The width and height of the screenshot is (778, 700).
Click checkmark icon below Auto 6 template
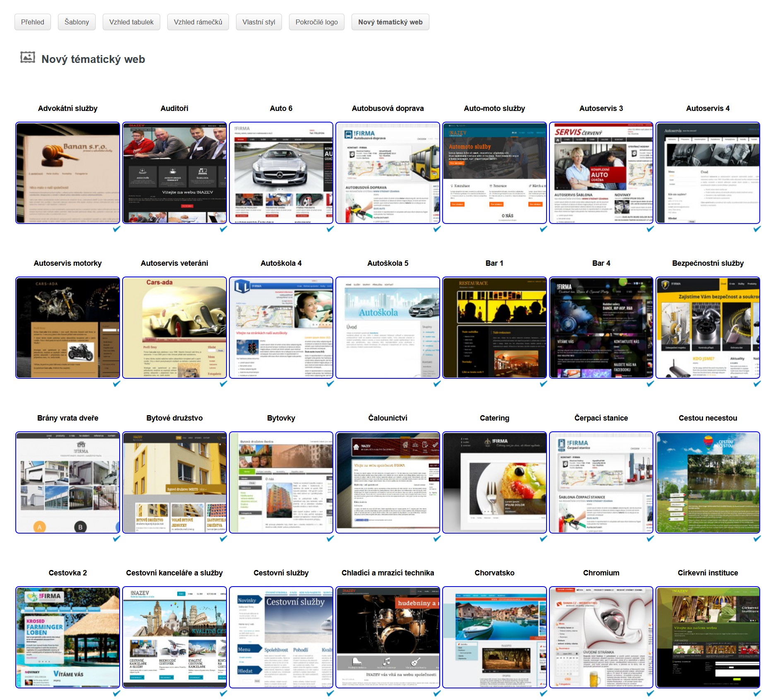330,229
